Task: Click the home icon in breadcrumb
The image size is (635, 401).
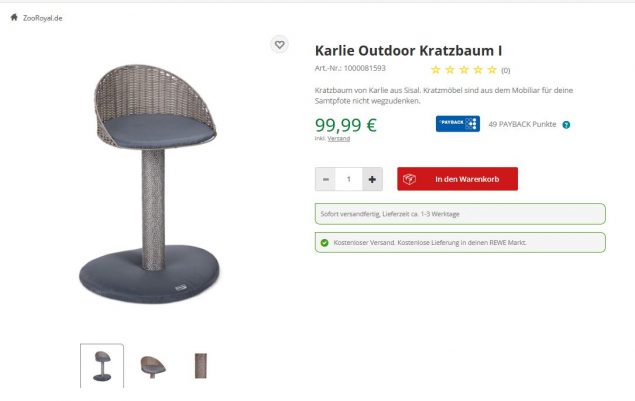Action: point(14,17)
